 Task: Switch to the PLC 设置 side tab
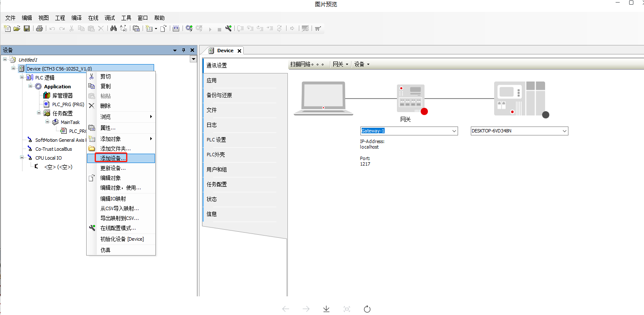click(x=240, y=140)
